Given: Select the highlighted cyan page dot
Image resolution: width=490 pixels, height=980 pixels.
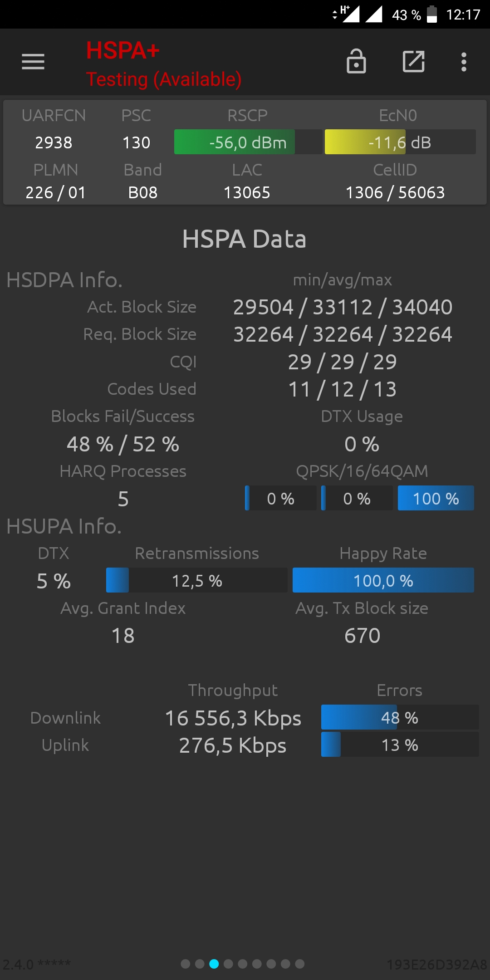Looking at the screenshot, I should 214,964.
